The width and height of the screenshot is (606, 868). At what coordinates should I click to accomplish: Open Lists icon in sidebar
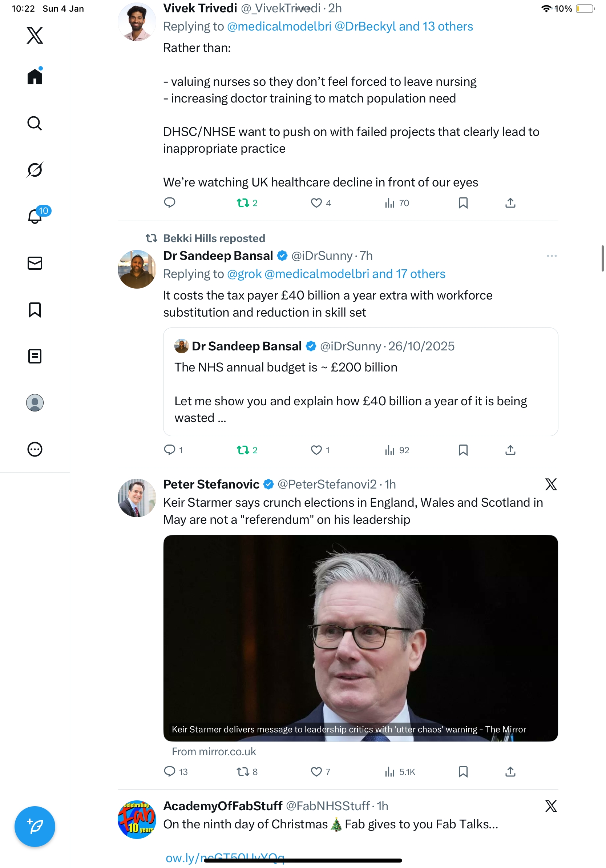pyautogui.click(x=35, y=356)
